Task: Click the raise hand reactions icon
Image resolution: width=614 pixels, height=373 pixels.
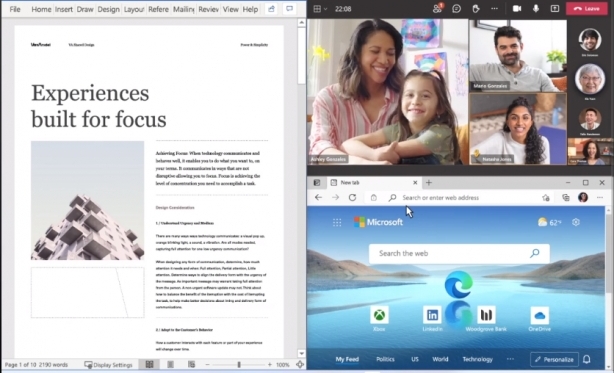Action: coord(475,9)
